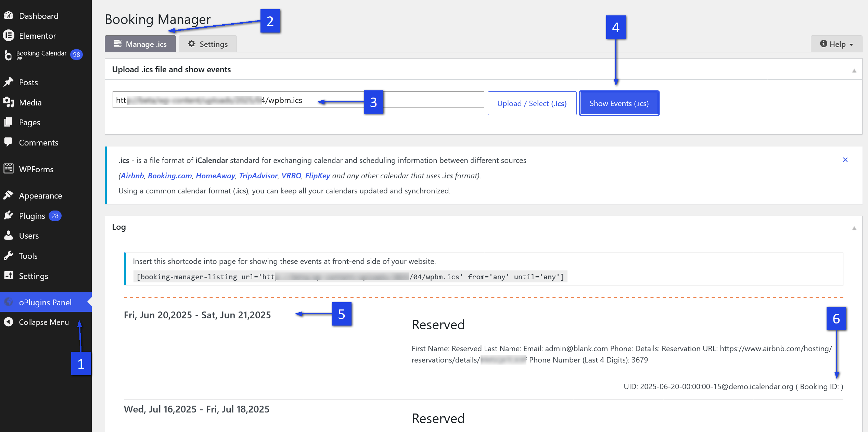Click the Plugins 28 update badge
The width and height of the screenshot is (868, 432).
55,216
